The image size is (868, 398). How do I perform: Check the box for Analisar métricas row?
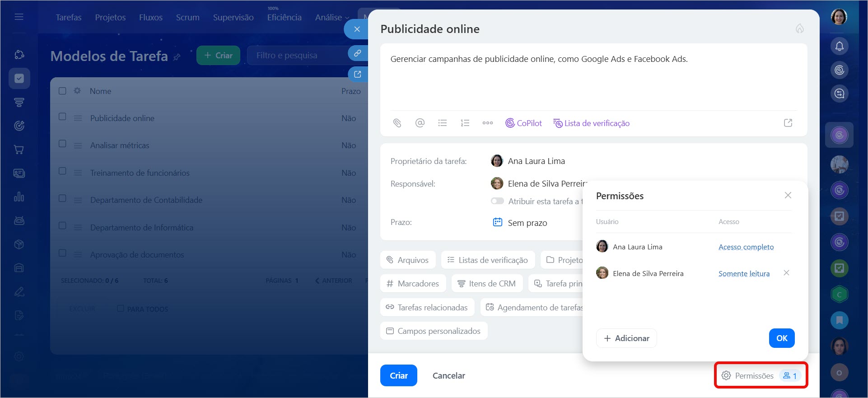tap(63, 144)
